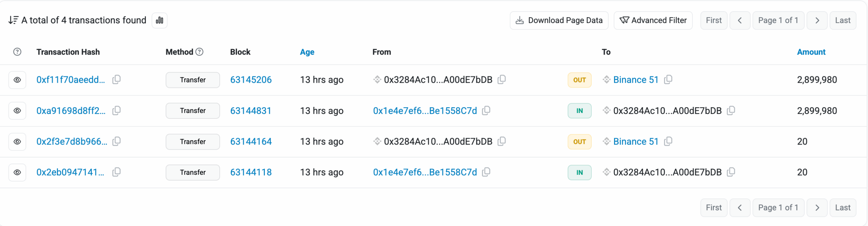Click the help icon beside Method
The height and width of the screenshot is (226, 868).
pyautogui.click(x=199, y=52)
